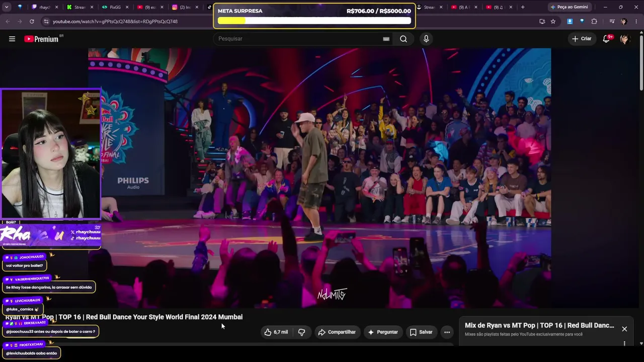
Task: Open Chrome three-dot menu
Action: [636, 21]
